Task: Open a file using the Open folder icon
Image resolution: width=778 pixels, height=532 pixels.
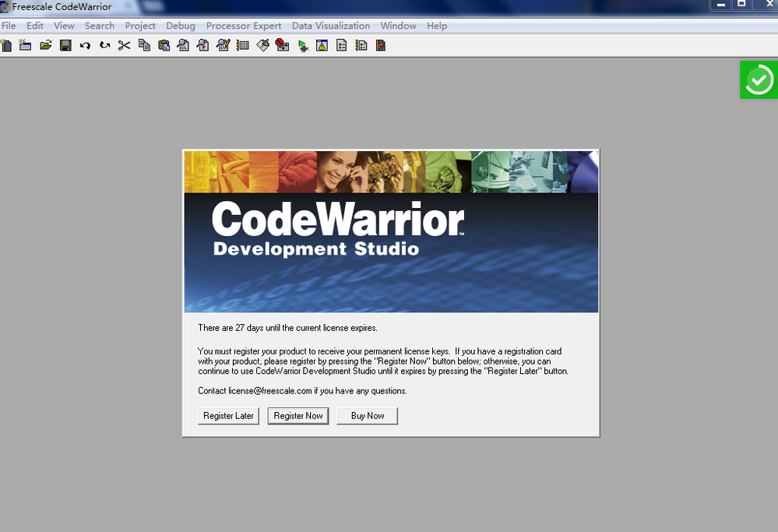Action: [x=46, y=45]
